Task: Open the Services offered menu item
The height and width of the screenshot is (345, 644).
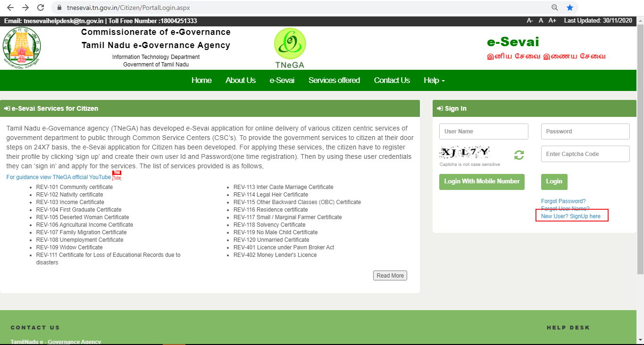Action: point(334,80)
